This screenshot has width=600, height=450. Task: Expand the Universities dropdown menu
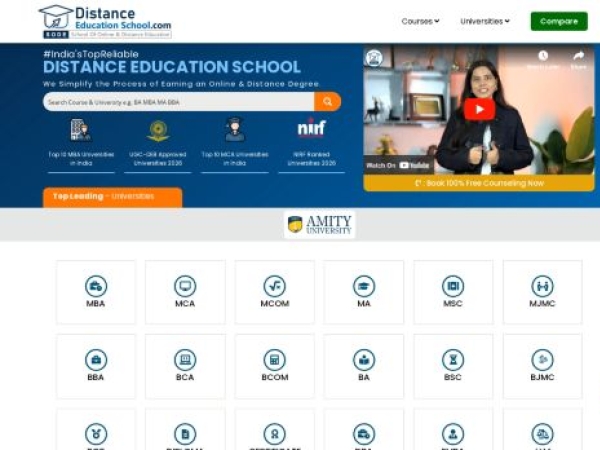pos(485,21)
